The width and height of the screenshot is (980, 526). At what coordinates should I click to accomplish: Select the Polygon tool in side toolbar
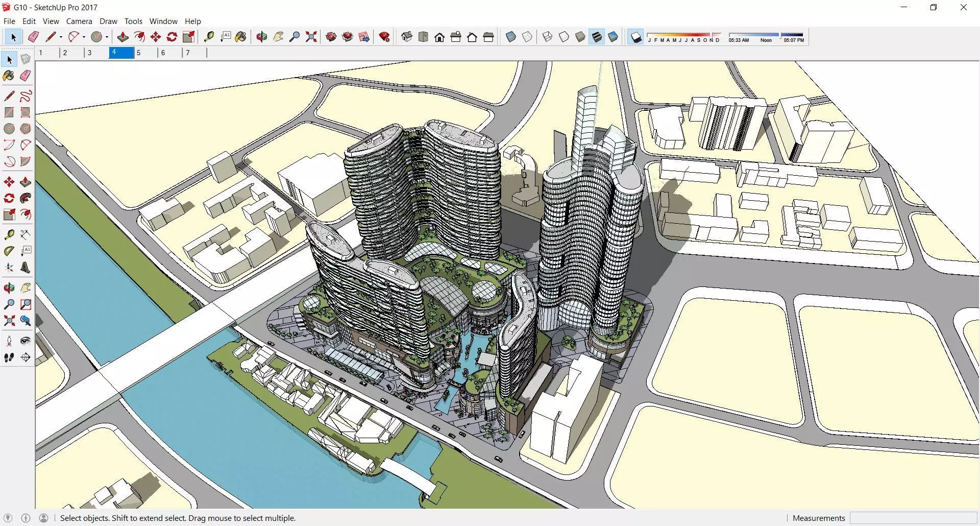[26, 129]
